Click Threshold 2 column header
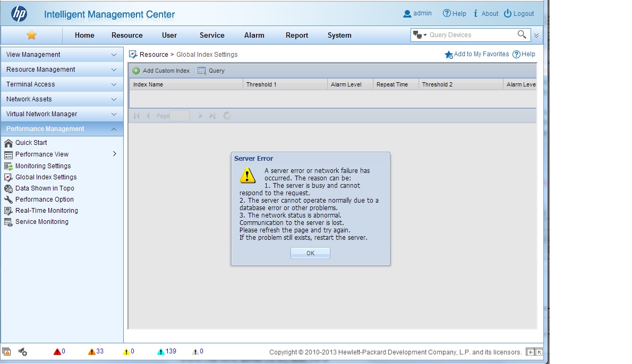The height and width of the screenshot is (364, 632). pyautogui.click(x=460, y=84)
